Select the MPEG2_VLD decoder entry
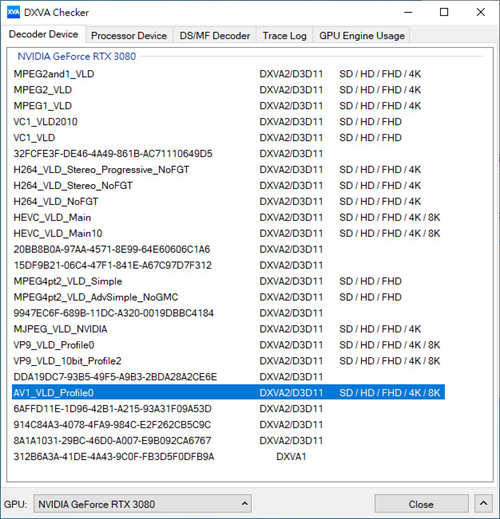This screenshot has width=500, height=519. pos(228,90)
